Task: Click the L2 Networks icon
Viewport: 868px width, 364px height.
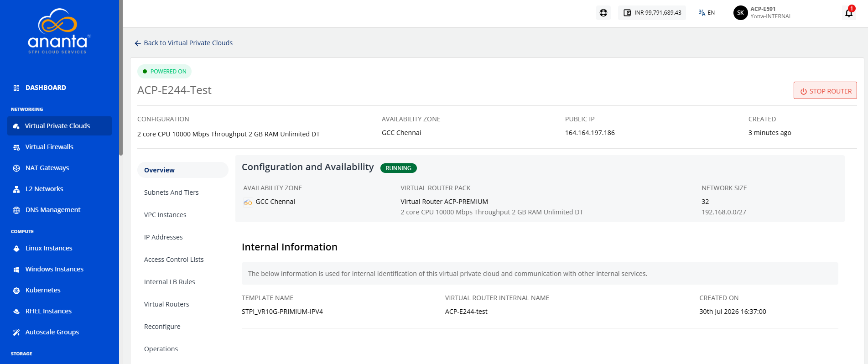Action: 16,189
